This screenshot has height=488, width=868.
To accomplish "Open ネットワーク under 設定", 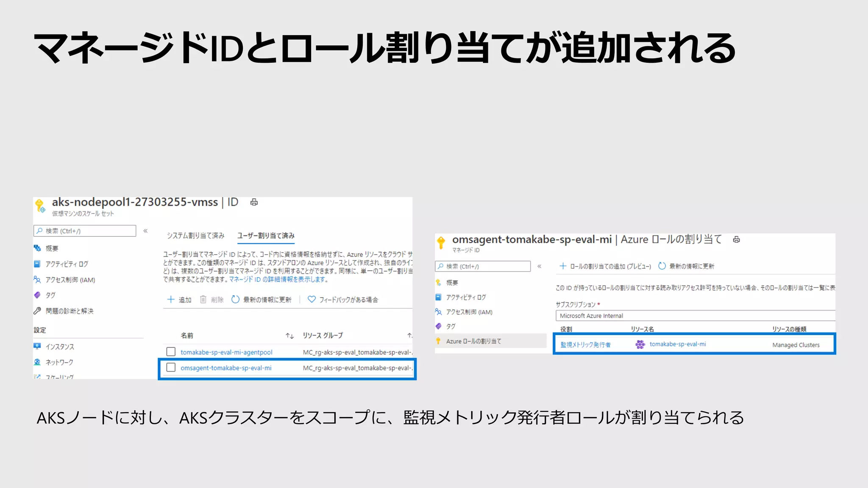I will [x=59, y=362].
